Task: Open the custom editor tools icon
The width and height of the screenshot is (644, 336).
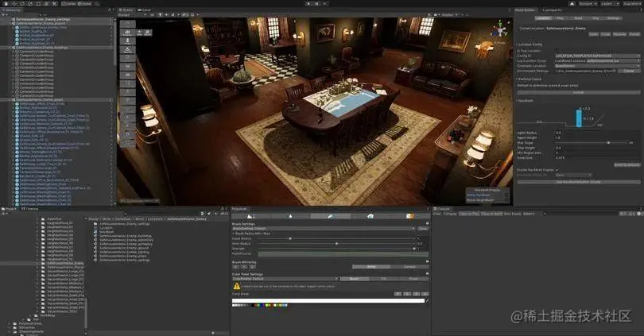Action: (x=54, y=3)
